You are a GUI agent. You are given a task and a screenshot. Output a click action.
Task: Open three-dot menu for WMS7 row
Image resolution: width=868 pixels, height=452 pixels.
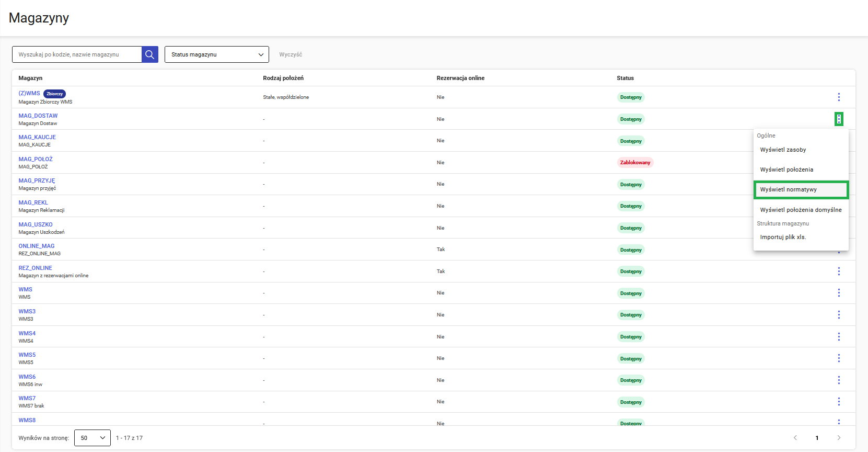coord(839,402)
